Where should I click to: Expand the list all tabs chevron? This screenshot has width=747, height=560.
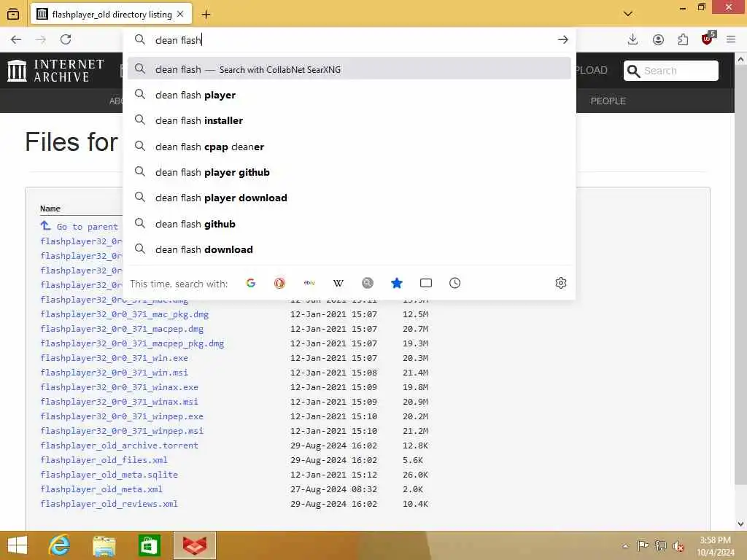point(628,14)
